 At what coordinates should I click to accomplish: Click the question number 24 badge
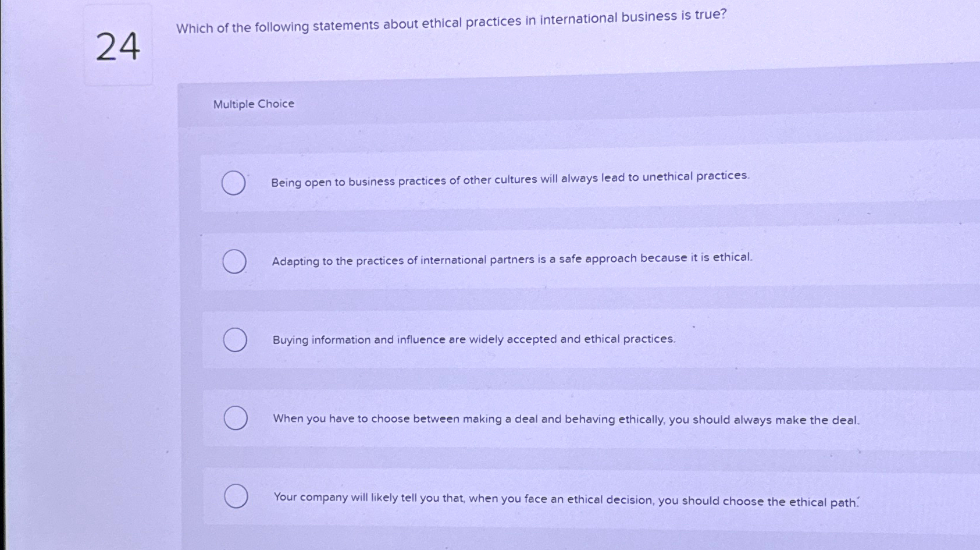118,46
